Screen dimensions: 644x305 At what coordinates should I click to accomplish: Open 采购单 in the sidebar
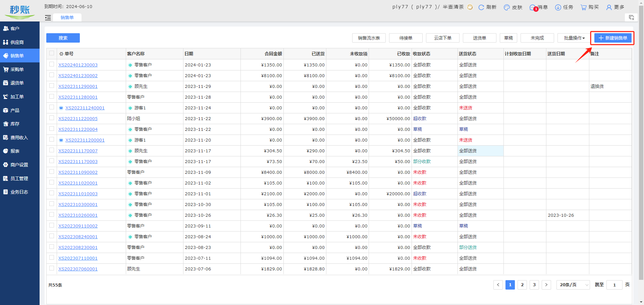[20, 69]
